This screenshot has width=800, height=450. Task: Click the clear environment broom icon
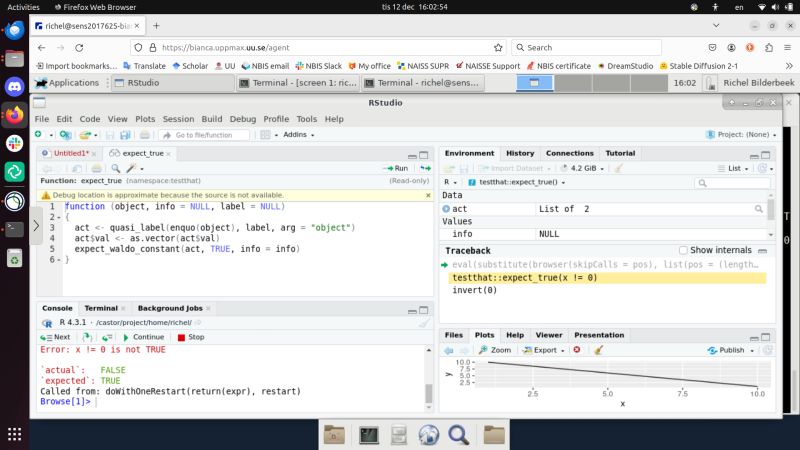point(618,168)
